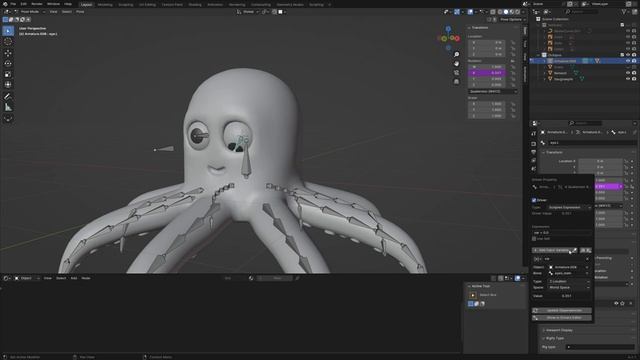The height and width of the screenshot is (360, 640).
Task: Select the Select Box tool in toolbar
Action: (8, 31)
